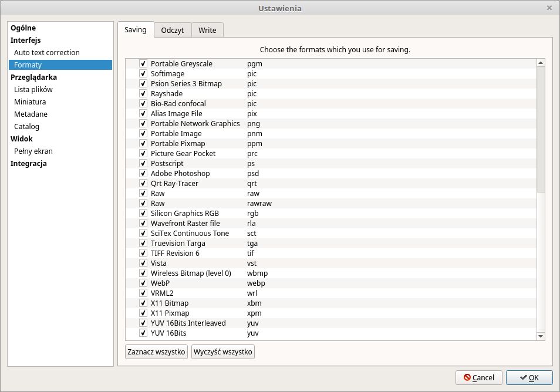The image size is (560, 392).
Task: Select the Saving tab
Action: tap(136, 30)
